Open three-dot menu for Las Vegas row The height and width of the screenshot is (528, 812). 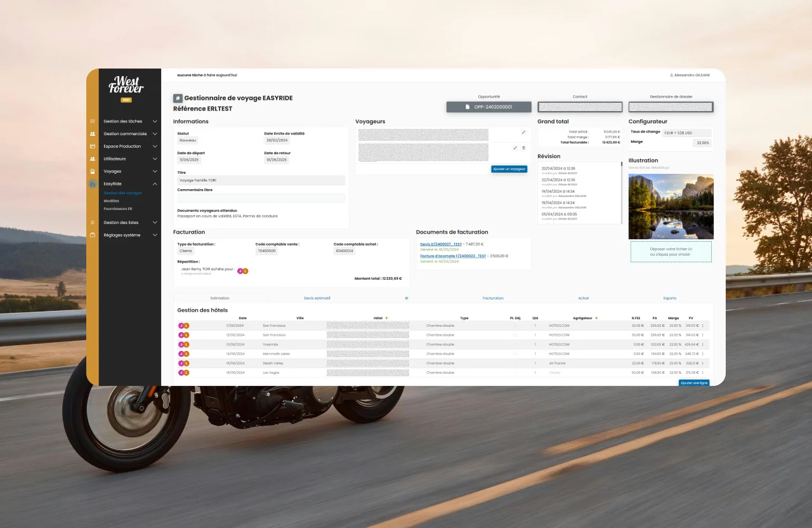click(x=702, y=373)
